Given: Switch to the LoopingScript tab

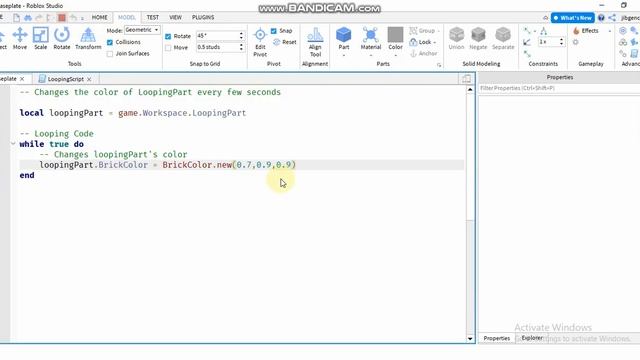Looking at the screenshot, I should pyautogui.click(x=65, y=79).
